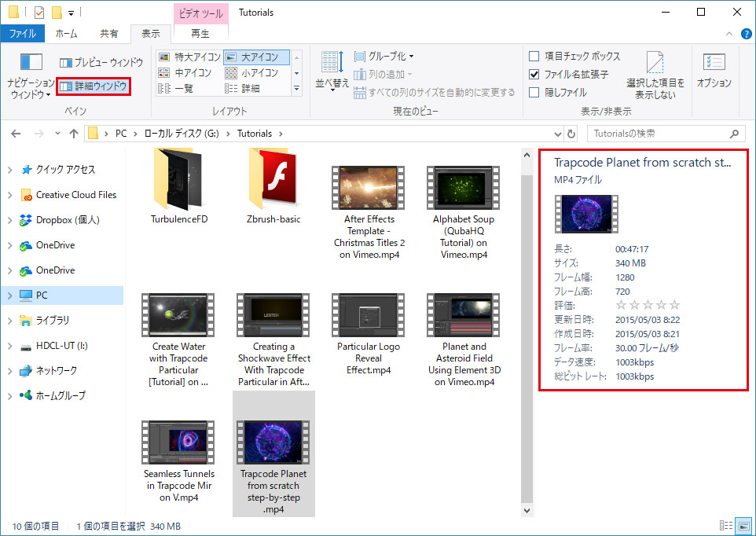Select Homegroup (ホームグループ) in sidebar

coord(61,396)
